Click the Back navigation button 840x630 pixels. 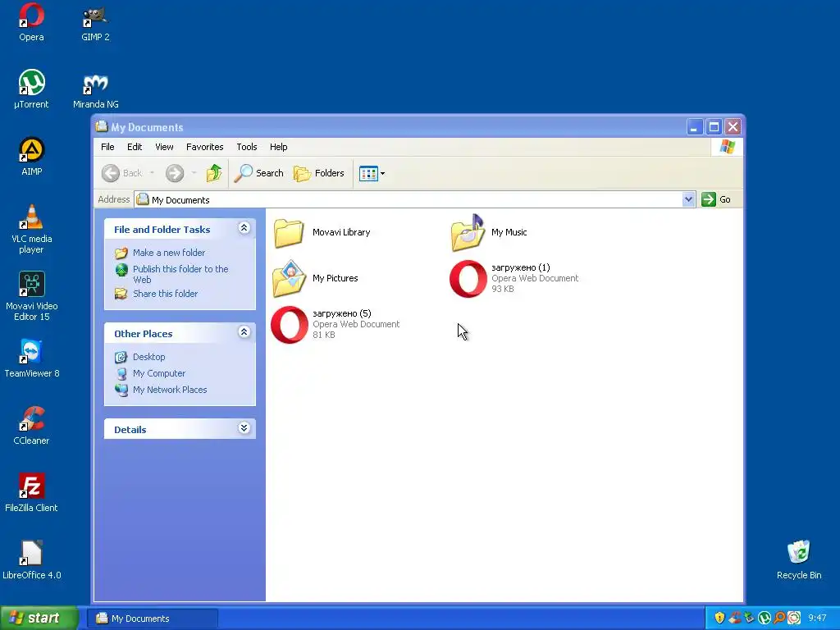(122, 173)
